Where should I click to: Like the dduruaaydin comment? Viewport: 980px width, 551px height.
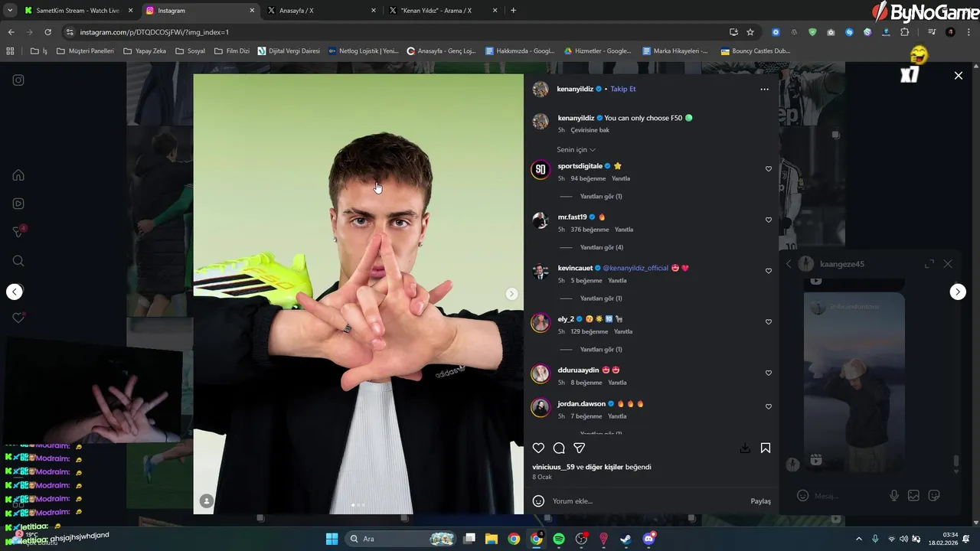click(769, 373)
